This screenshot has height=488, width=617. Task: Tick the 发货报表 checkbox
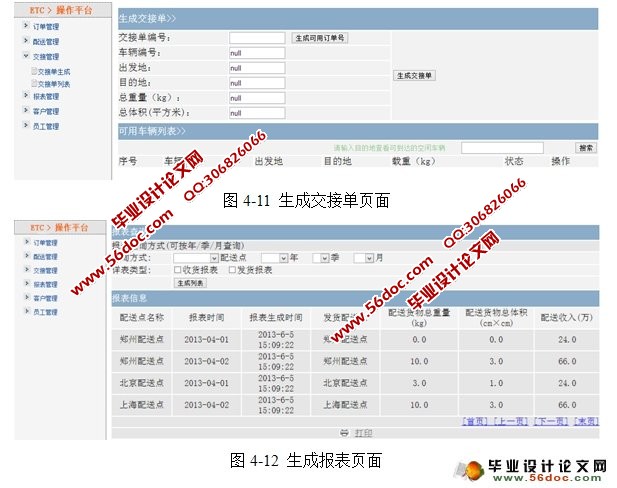(x=232, y=270)
